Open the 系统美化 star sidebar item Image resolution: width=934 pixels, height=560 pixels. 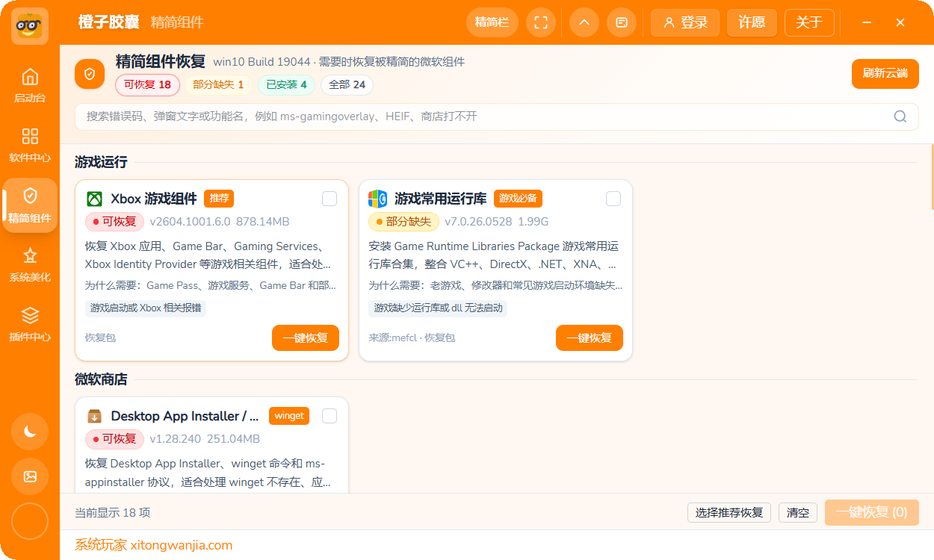30,264
